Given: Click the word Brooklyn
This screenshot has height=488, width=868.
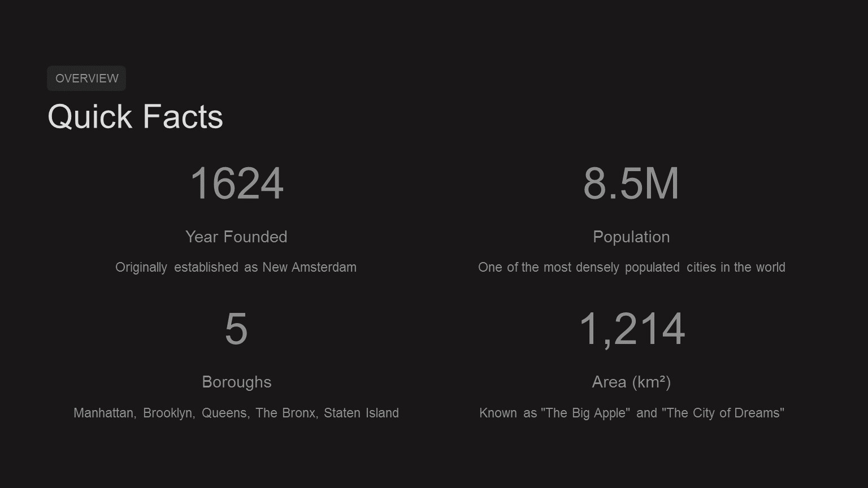Looking at the screenshot, I should point(168,413).
